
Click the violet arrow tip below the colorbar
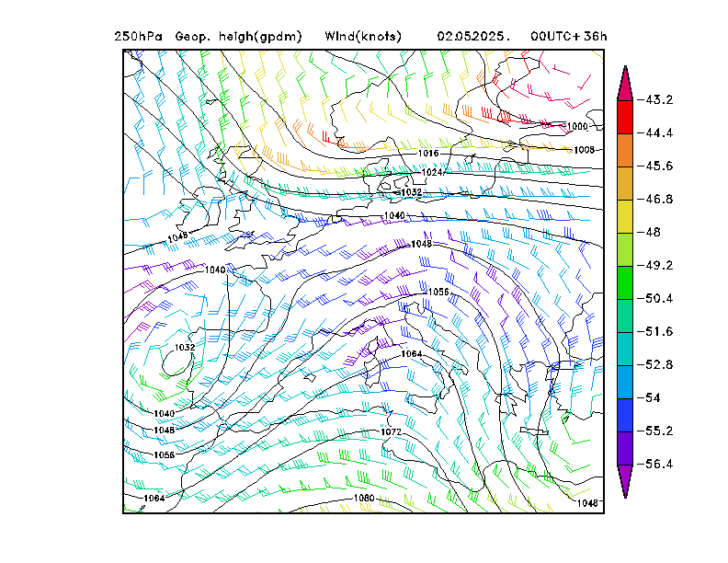pos(625,481)
